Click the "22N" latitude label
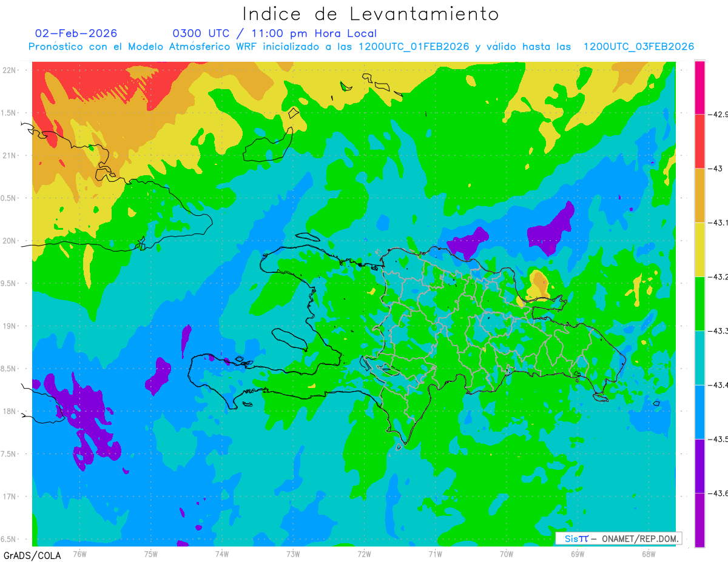 [10, 70]
